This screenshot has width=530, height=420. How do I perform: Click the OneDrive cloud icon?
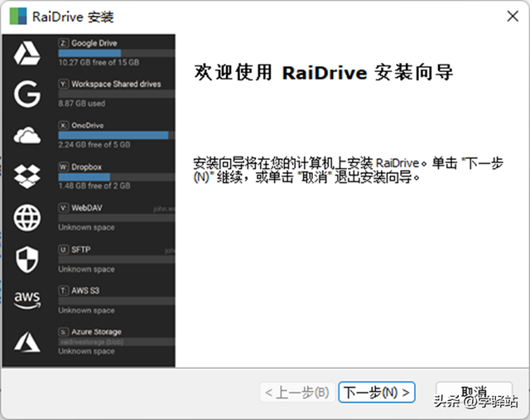(x=27, y=135)
